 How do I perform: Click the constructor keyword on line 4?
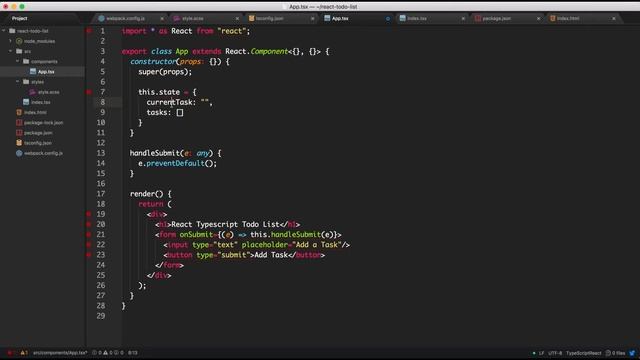tap(153, 62)
